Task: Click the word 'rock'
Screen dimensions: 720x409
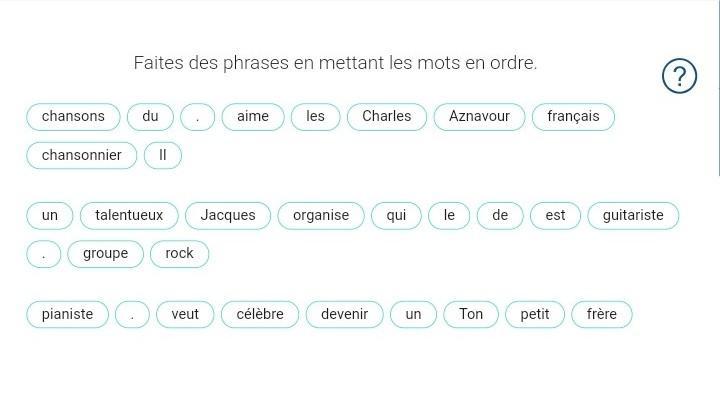Action: point(179,254)
